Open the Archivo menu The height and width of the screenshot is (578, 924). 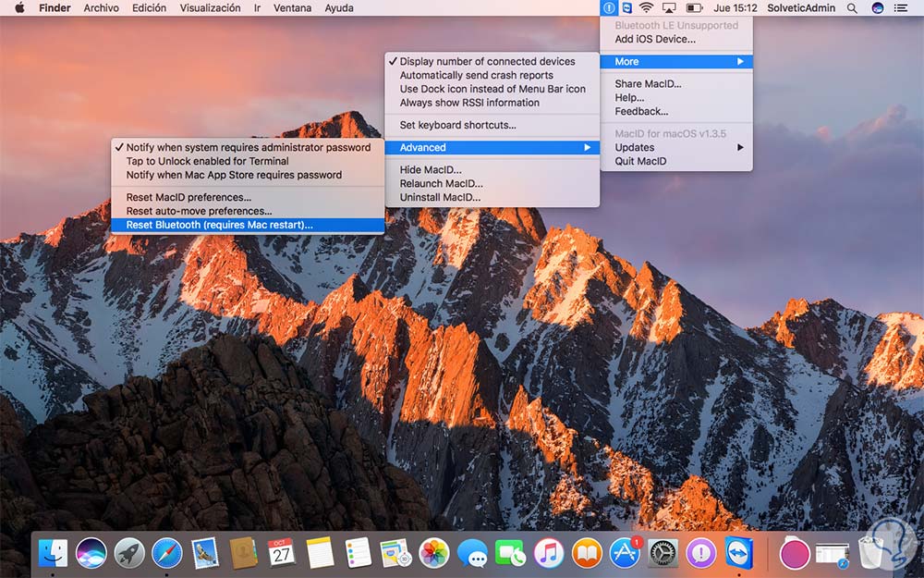point(101,7)
